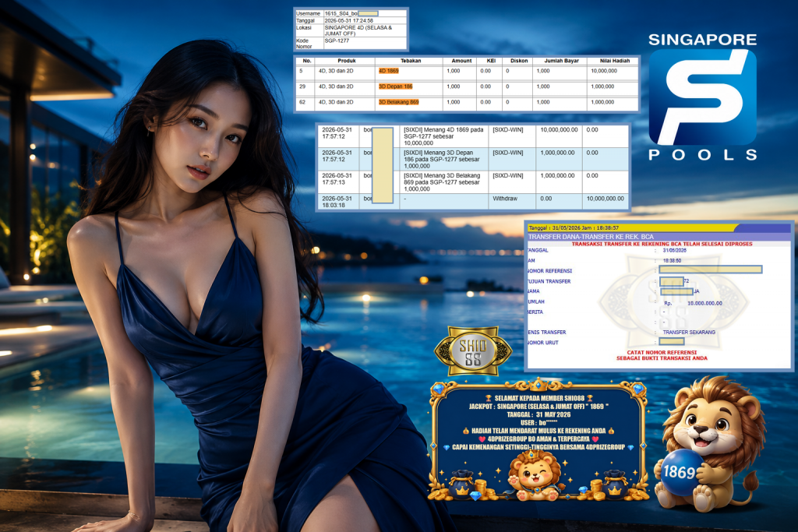
Task: Click prize value 10,000,000 in row 5
Action: [x=604, y=71]
